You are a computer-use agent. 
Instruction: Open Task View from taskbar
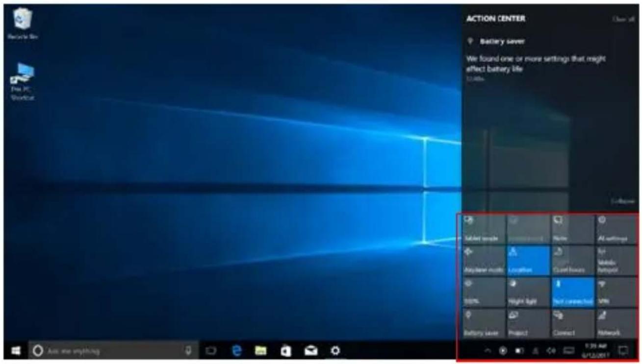[x=211, y=351]
